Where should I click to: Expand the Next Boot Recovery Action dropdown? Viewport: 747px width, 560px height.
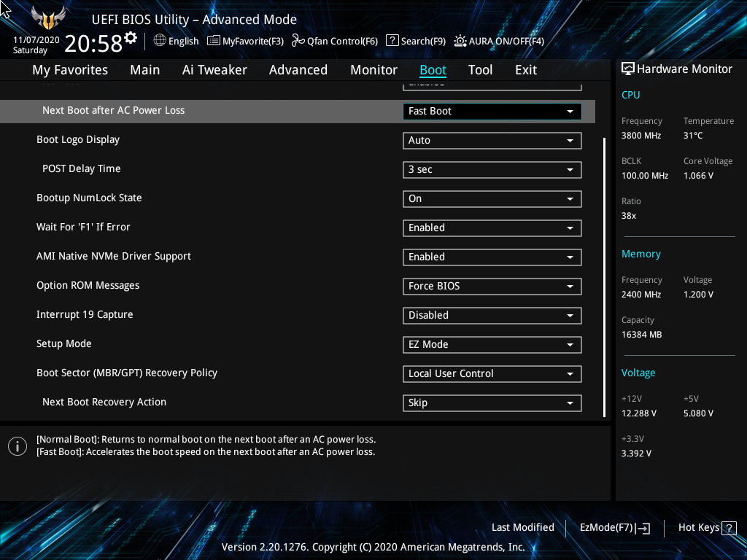click(492, 402)
